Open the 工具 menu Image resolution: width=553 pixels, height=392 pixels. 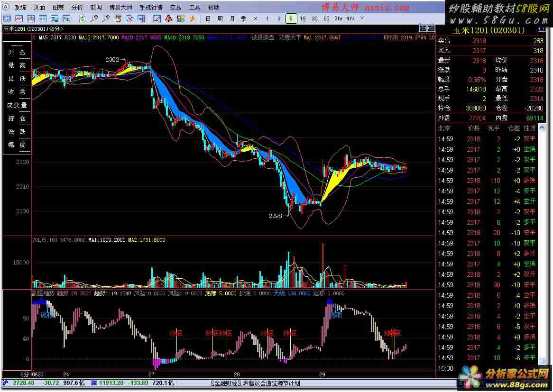pyautogui.click(x=194, y=8)
